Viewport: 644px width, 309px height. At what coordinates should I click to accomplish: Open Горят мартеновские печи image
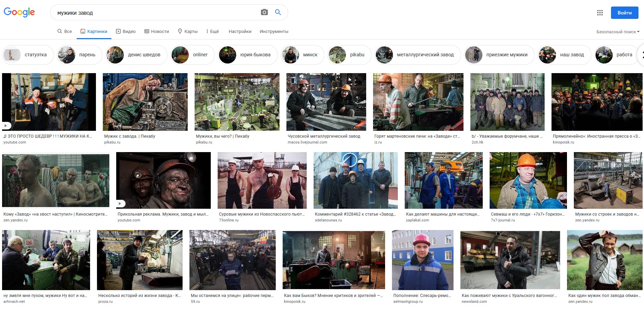coord(418,102)
